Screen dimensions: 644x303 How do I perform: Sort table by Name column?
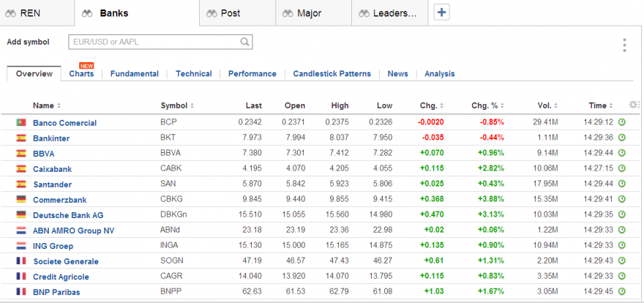(x=46, y=105)
